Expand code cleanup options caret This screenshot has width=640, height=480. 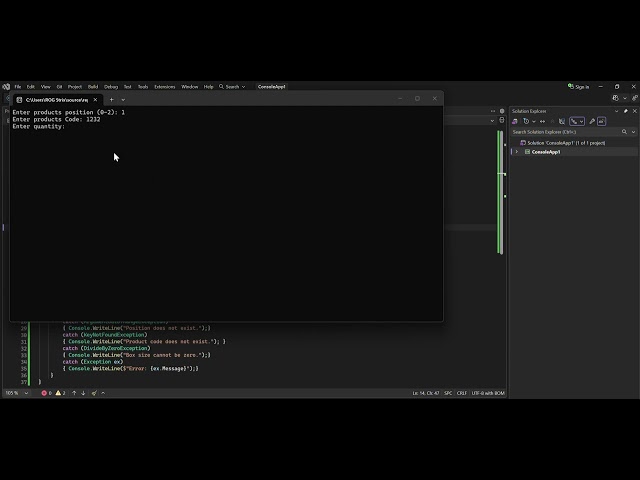click(103, 393)
